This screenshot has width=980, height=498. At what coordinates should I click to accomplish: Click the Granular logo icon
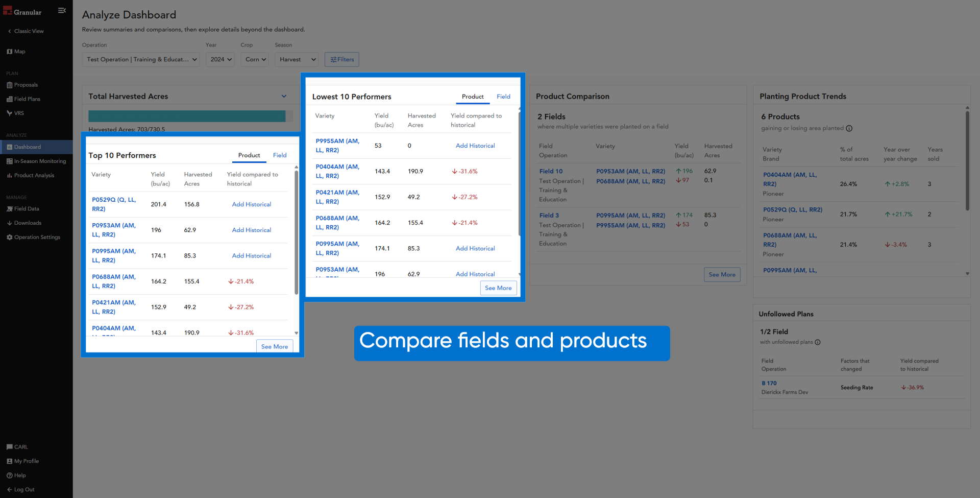pos(7,11)
